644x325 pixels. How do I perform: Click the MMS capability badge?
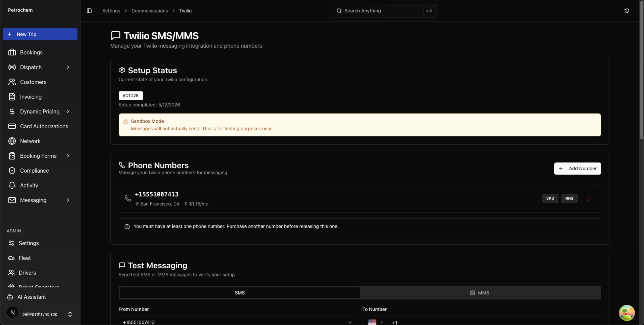pyautogui.click(x=569, y=198)
